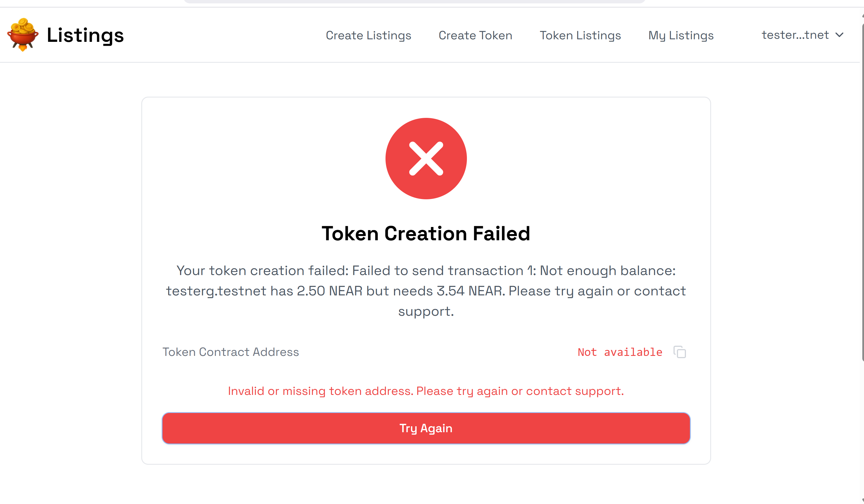The image size is (864, 504).
Task: Click the Token Creation Failed heading
Action: point(426,233)
